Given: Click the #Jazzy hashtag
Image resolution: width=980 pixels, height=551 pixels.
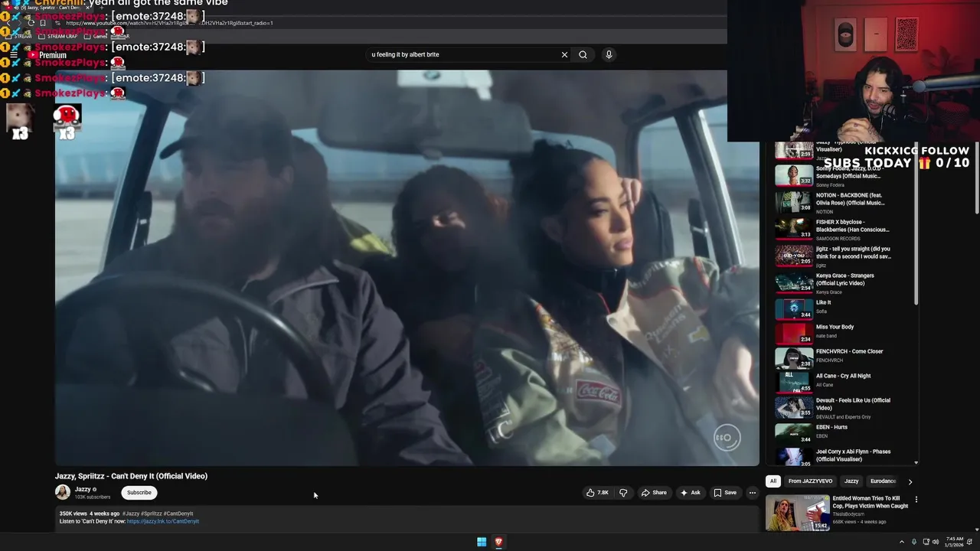Looking at the screenshot, I should pos(131,514).
